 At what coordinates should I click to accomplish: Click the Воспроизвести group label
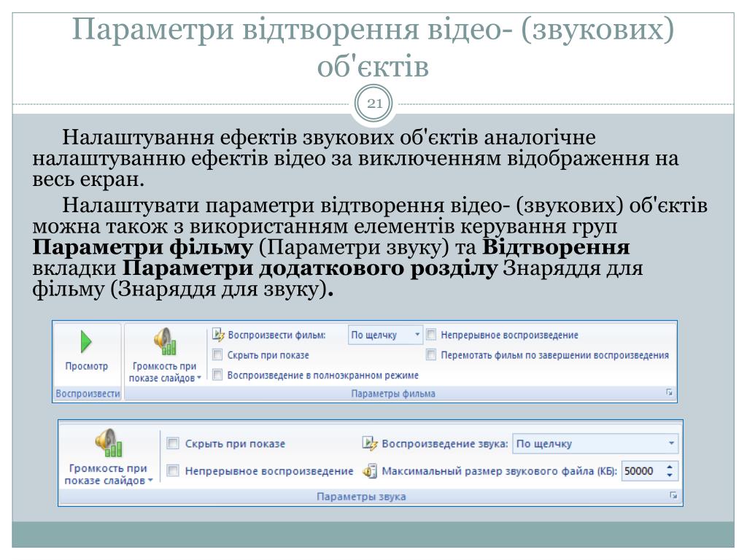tap(88, 394)
